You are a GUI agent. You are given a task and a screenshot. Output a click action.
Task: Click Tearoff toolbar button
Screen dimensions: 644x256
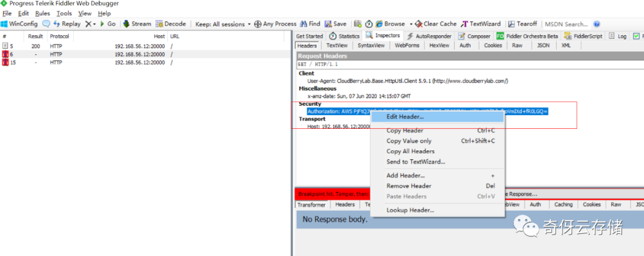tap(523, 24)
